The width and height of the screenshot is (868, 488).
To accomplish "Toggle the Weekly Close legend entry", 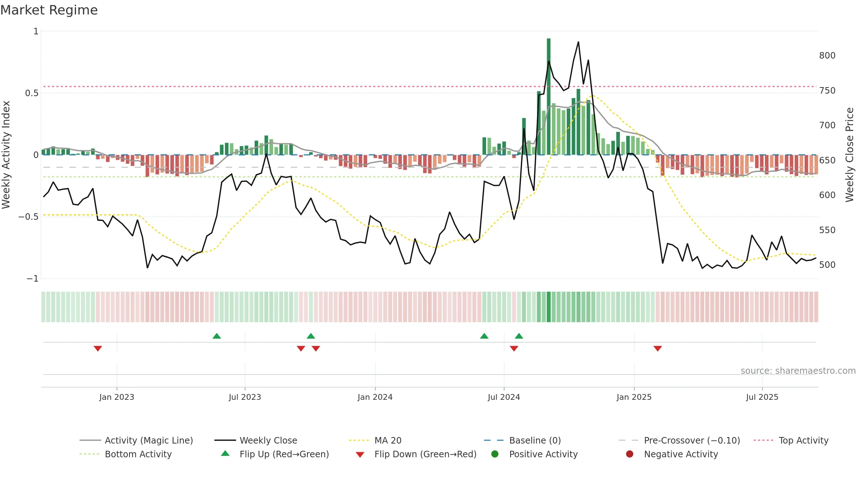I will pos(256,440).
